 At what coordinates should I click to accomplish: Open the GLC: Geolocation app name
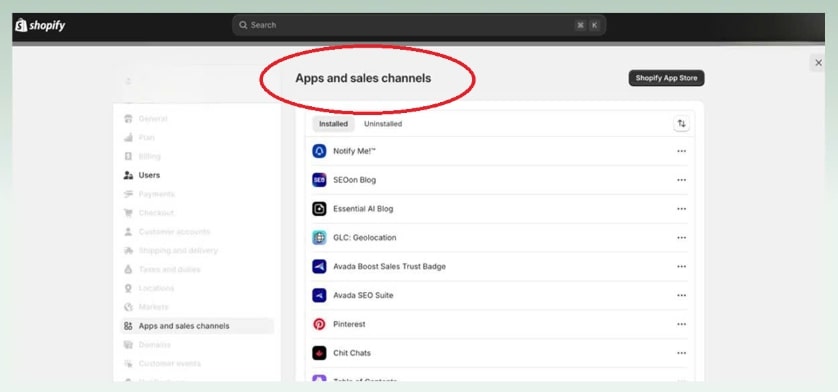click(364, 238)
